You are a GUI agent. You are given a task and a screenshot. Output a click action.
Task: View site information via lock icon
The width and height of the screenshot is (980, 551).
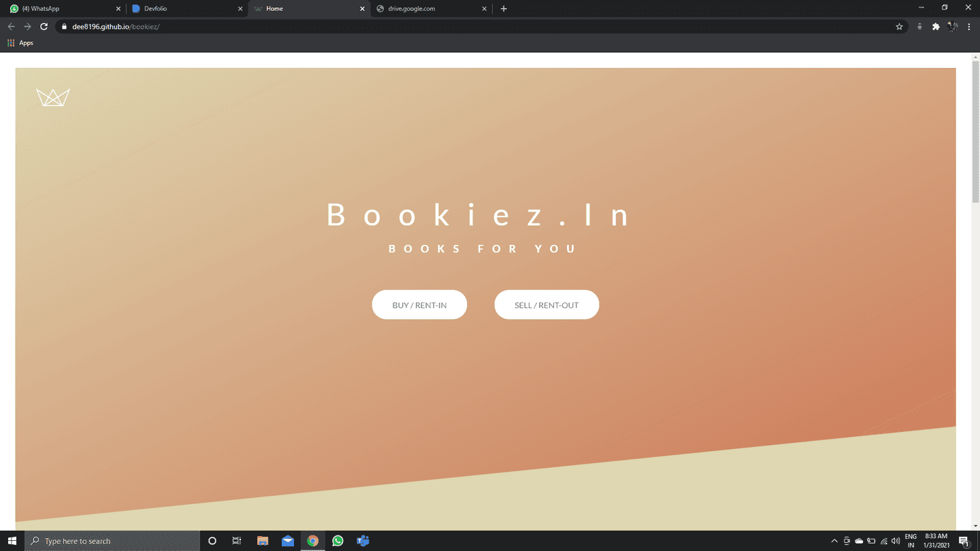64,27
